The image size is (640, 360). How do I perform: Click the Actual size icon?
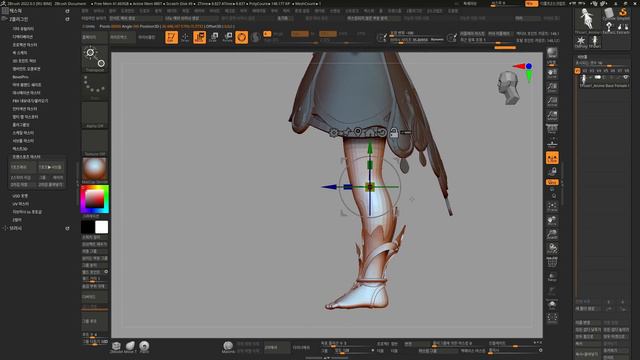[x=552, y=102]
